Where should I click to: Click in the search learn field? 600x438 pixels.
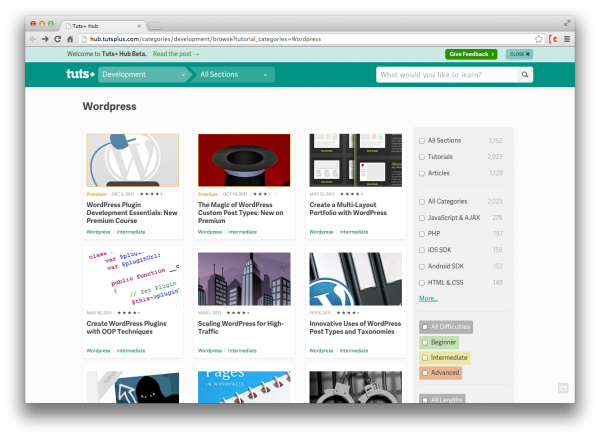click(x=447, y=75)
